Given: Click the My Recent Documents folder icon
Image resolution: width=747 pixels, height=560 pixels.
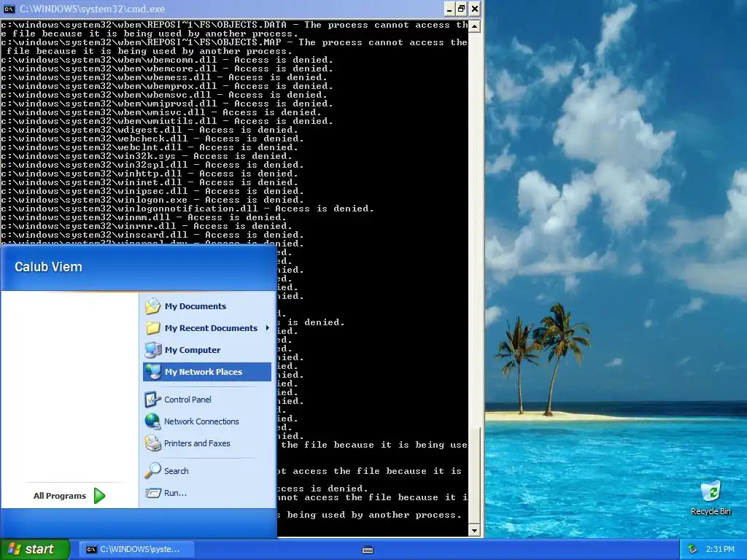Looking at the screenshot, I should 152,328.
